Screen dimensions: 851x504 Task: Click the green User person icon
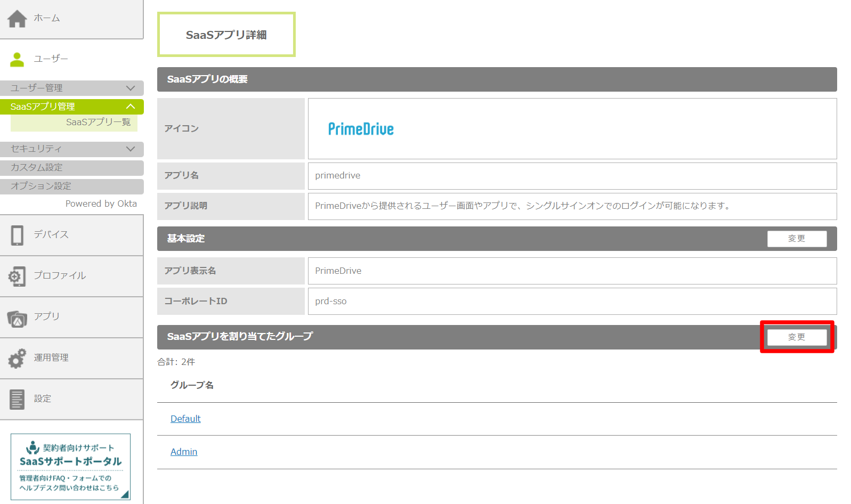(17, 59)
